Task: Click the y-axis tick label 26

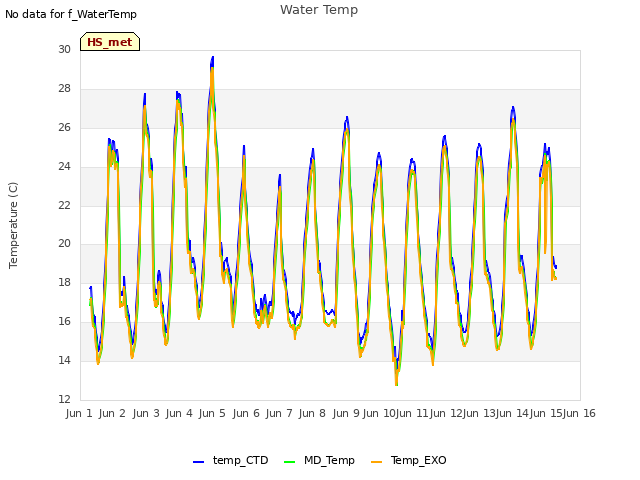Action: pyautogui.click(x=64, y=127)
